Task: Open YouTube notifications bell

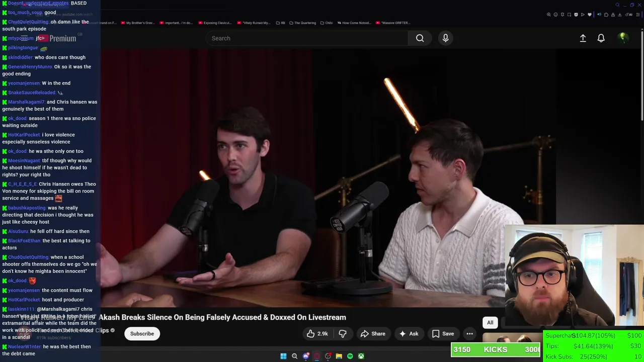Action: (x=601, y=38)
